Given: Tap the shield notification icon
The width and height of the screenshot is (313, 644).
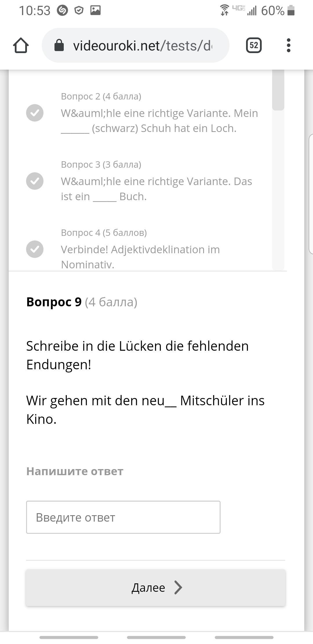Looking at the screenshot, I should pos(79,11).
